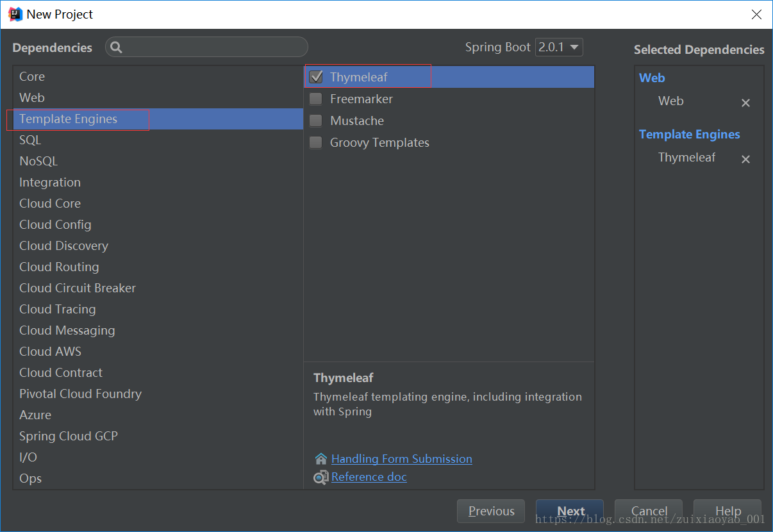This screenshot has width=773, height=532.
Task: Open the Handling Form Submission guide link
Action: click(402, 459)
